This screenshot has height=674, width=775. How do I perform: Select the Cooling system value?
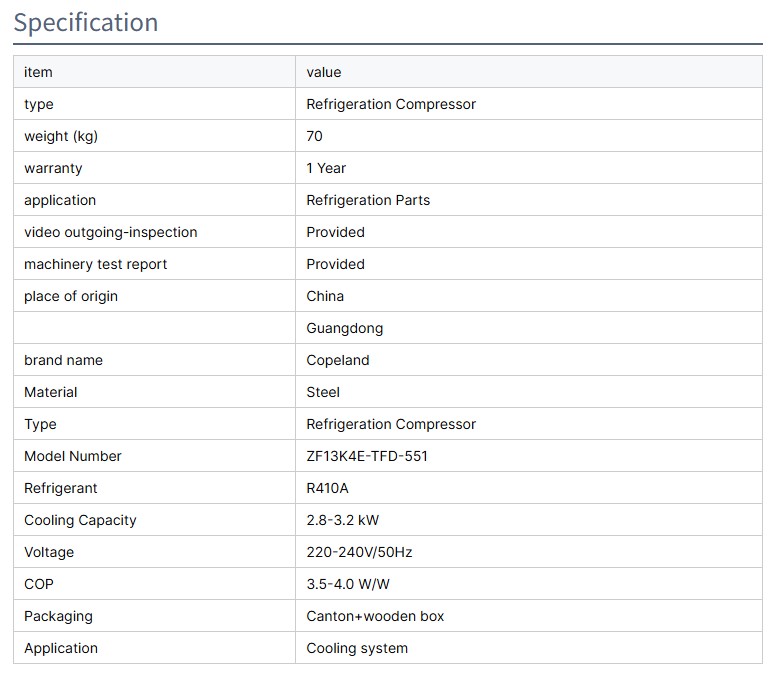pos(357,648)
